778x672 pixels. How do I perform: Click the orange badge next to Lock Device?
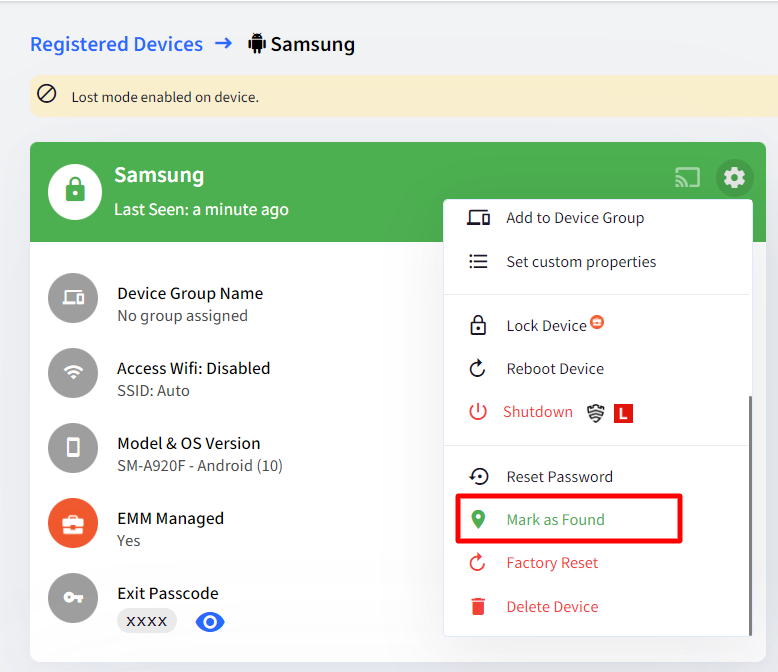tap(597, 322)
